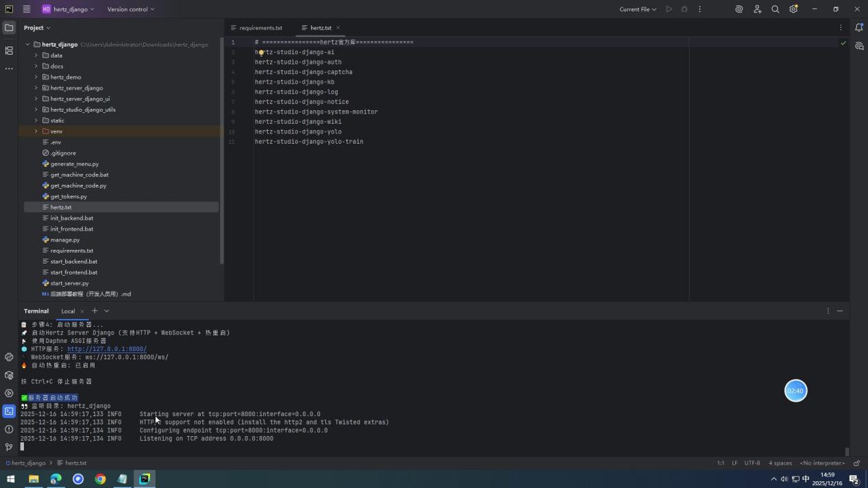Click the hertz.txt breadcrumb in status bar
The width and height of the screenshot is (868, 488).
tap(74, 463)
